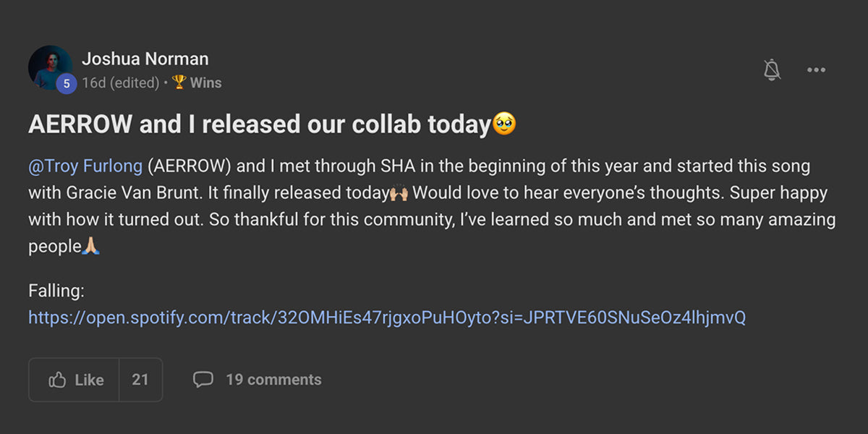868x434 pixels.
Task: Click the level 5 badge on the avatar
Action: pyautogui.click(x=65, y=83)
